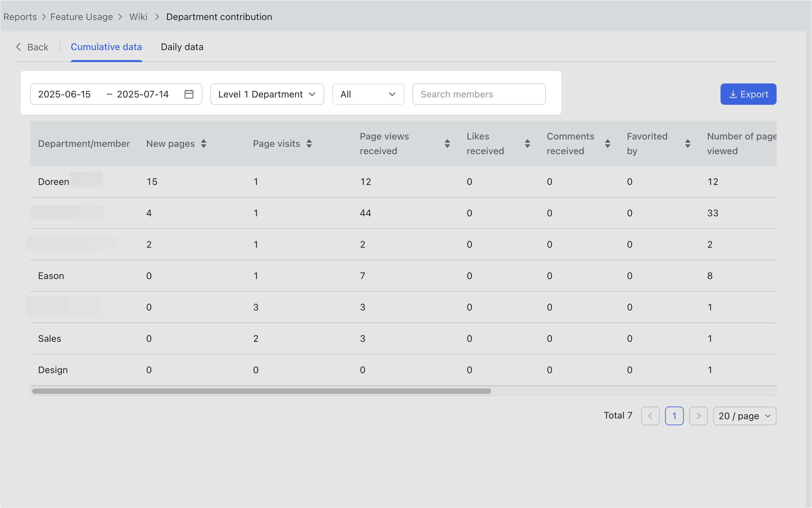Click the Export button

(748, 94)
